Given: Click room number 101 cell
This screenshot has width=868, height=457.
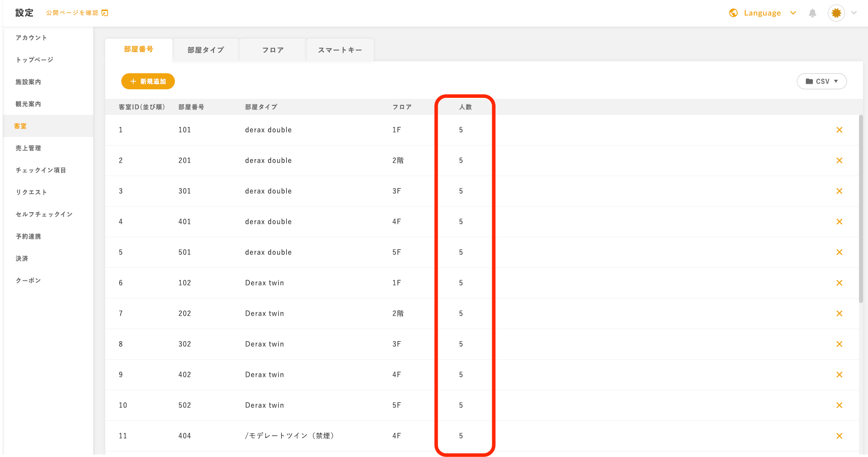Looking at the screenshot, I should (184, 130).
